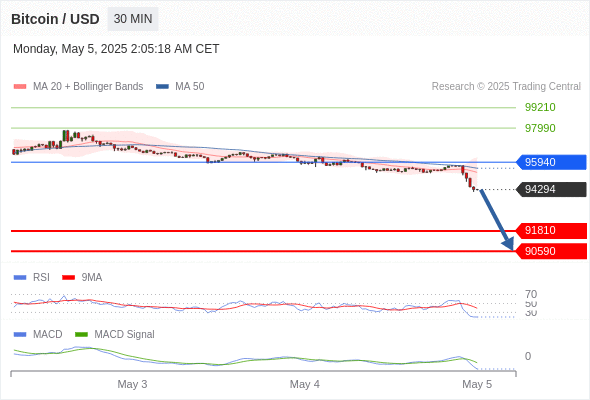Select the 91810 red support tag
Viewport: 590px width, 400px height.
[551, 230]
